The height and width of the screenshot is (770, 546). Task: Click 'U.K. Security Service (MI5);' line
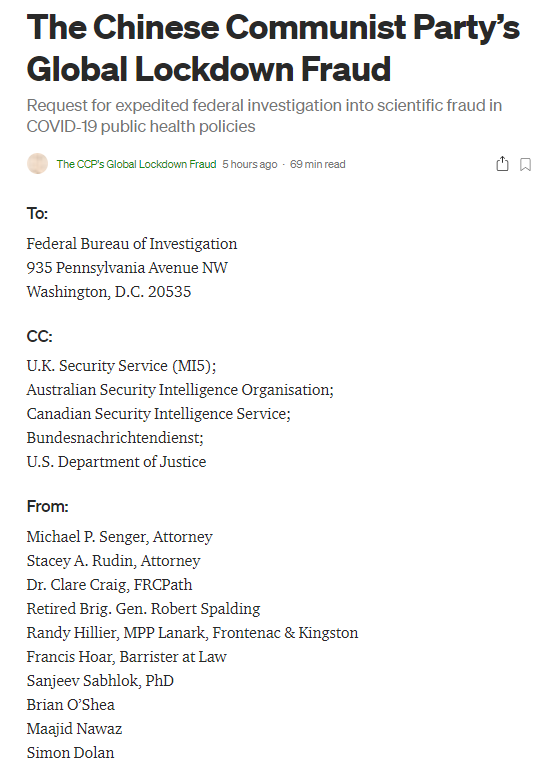click(x=121, y=366)
